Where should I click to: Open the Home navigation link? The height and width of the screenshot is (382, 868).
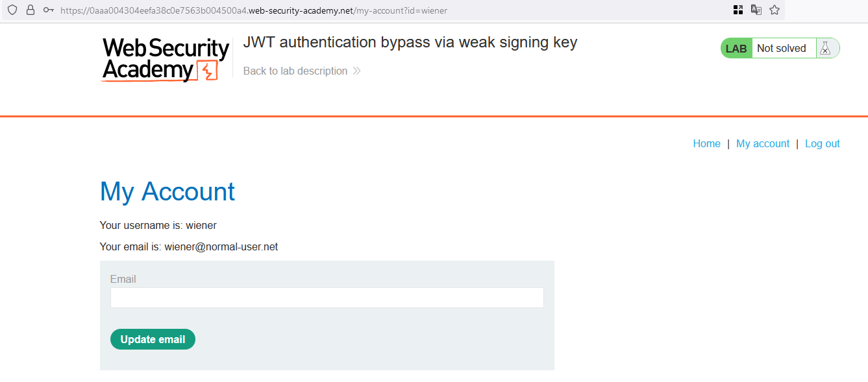coord(706,144)
